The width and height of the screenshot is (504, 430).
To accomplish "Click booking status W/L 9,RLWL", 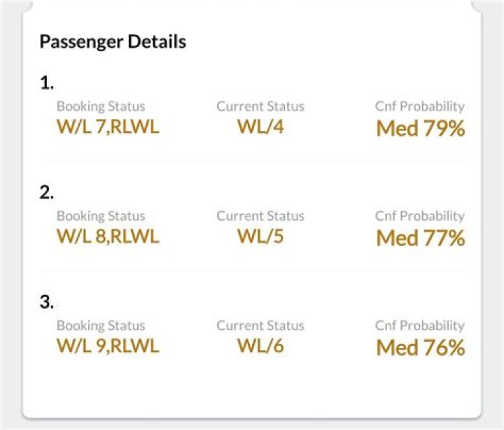I will point(108,345).
